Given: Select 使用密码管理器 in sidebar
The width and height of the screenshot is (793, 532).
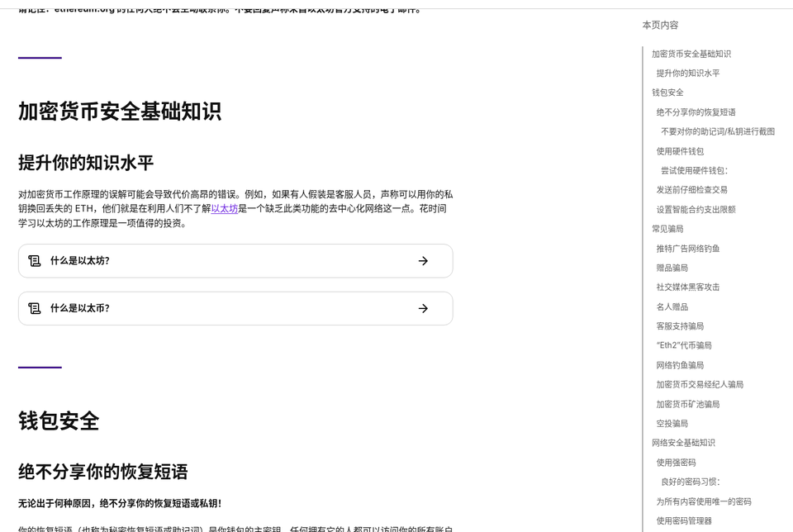Looking at the screenshot, I should pos(684,520).
